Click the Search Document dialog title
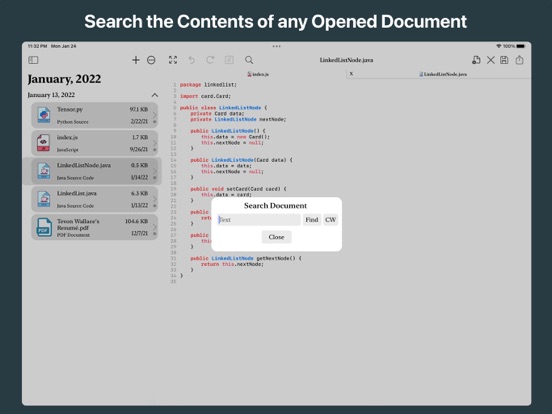This screenshot has height=414, width=552. tap(276, 206)
